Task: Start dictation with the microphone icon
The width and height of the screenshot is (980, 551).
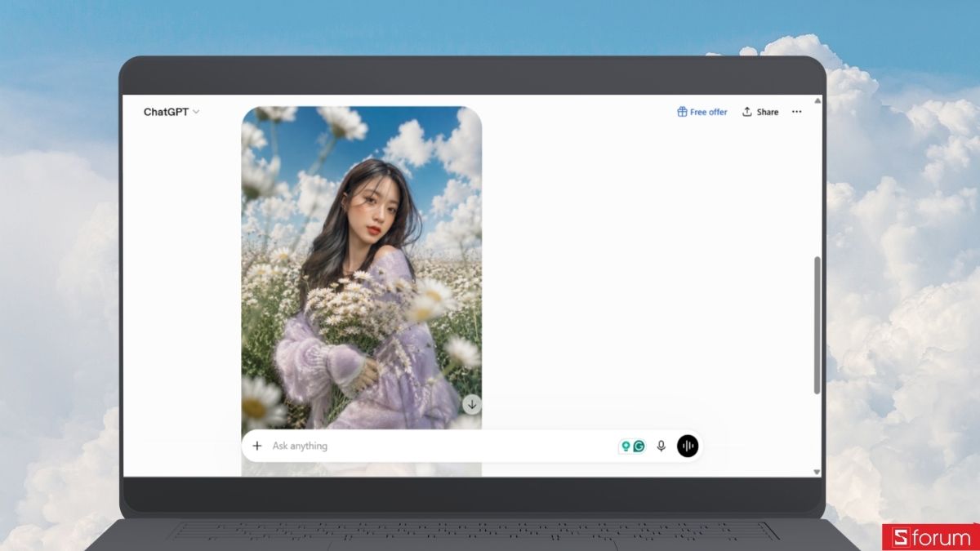Action: 661,446
